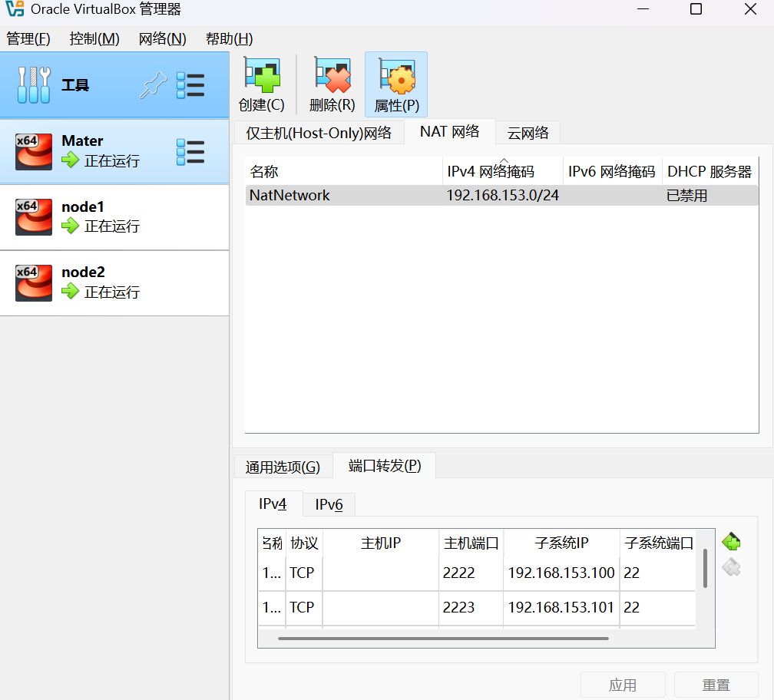The image size is (774, 700).
Task: Open the Tools list menu icon
Action: click(x=190, y=85)
